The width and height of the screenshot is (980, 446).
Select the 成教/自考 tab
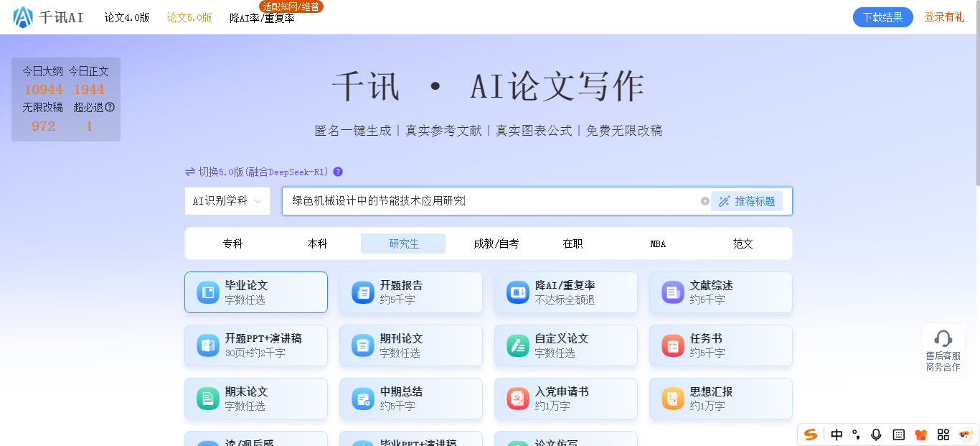[x=496, y=243]
